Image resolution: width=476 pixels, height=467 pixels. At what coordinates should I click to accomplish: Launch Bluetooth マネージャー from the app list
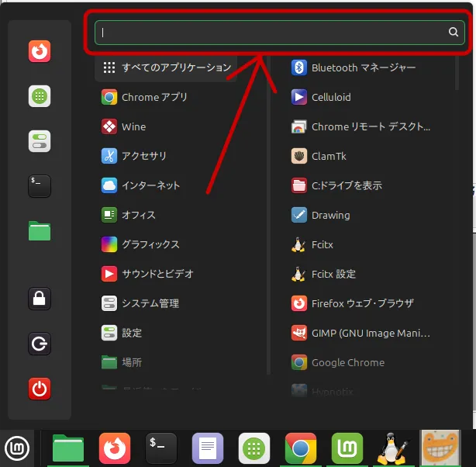[x=363, y=67]
